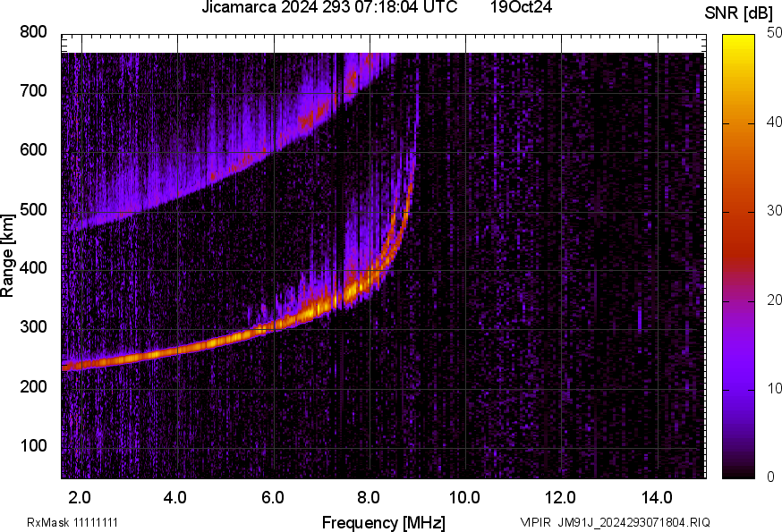Click the '12.0' frequency tick label

[x=561, y=498]
